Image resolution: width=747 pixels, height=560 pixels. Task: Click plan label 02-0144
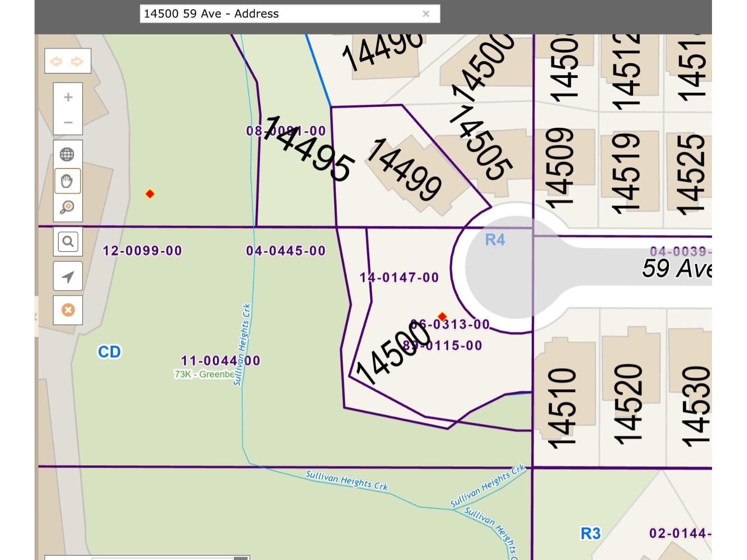pyautogui.click(x=680, y=533)
